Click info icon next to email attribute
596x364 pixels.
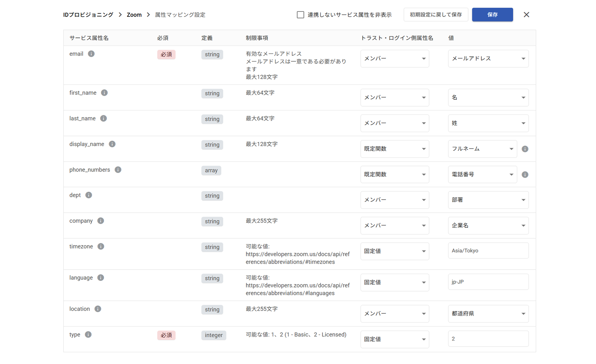[x=91, y=54]
